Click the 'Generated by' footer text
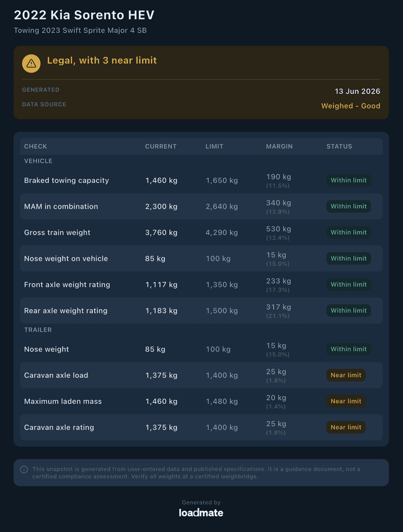Screen dimensions: 403x532 tap(201, 502)
